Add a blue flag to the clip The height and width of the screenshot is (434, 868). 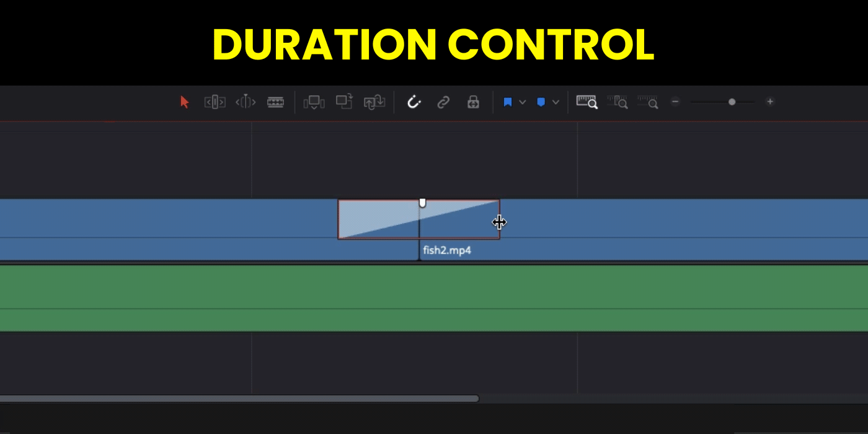pyautogui.click(x=508, y=102)
